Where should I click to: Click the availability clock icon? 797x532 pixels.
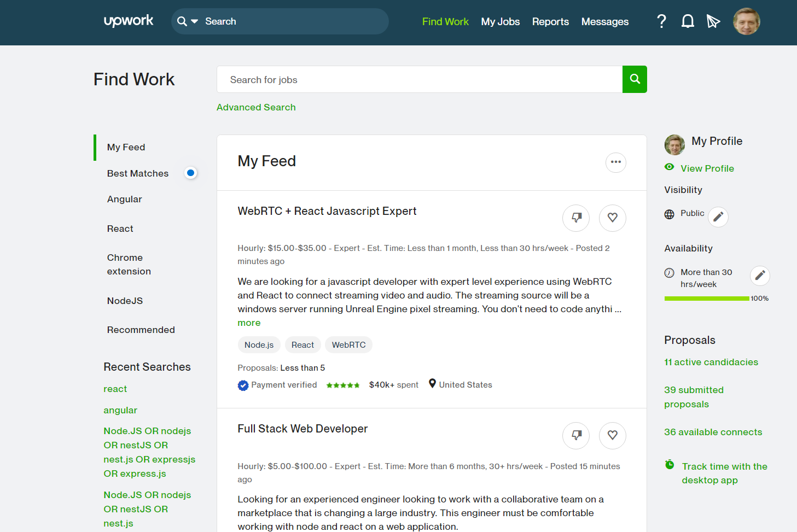[669, 273]
